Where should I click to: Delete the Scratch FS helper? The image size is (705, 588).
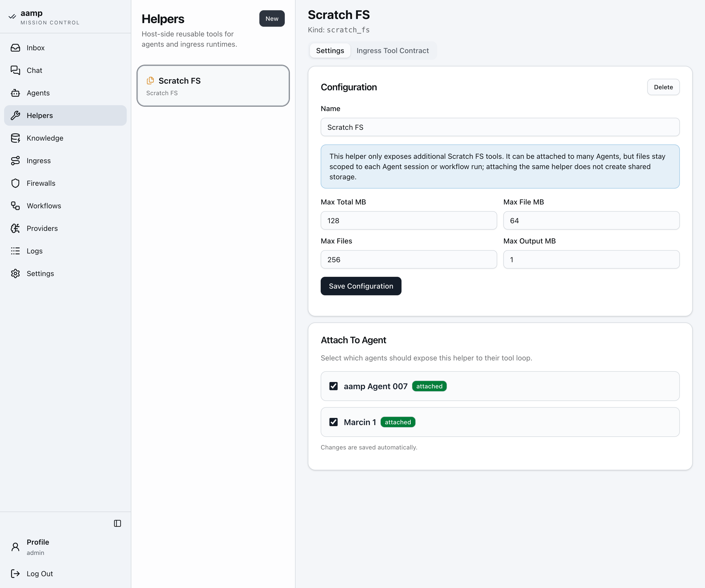coord(663,87)
